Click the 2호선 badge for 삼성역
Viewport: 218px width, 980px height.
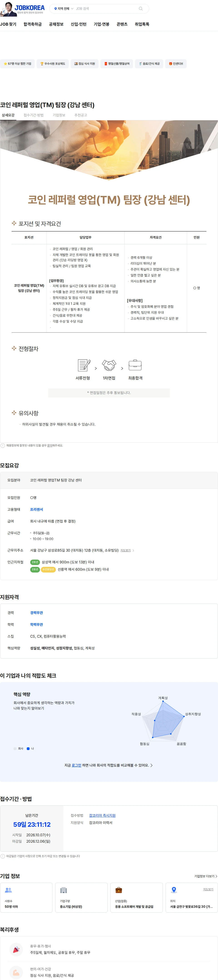click(35, 562)
